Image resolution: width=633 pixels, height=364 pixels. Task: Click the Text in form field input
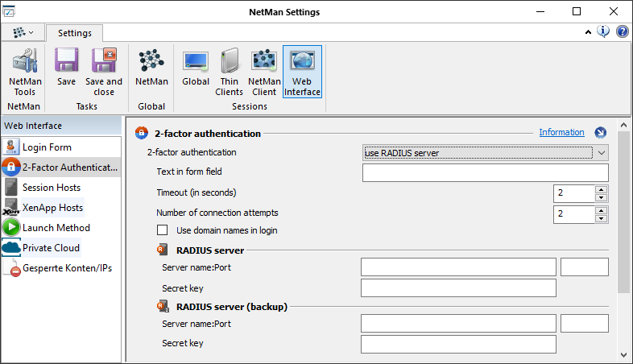(485, 172)
